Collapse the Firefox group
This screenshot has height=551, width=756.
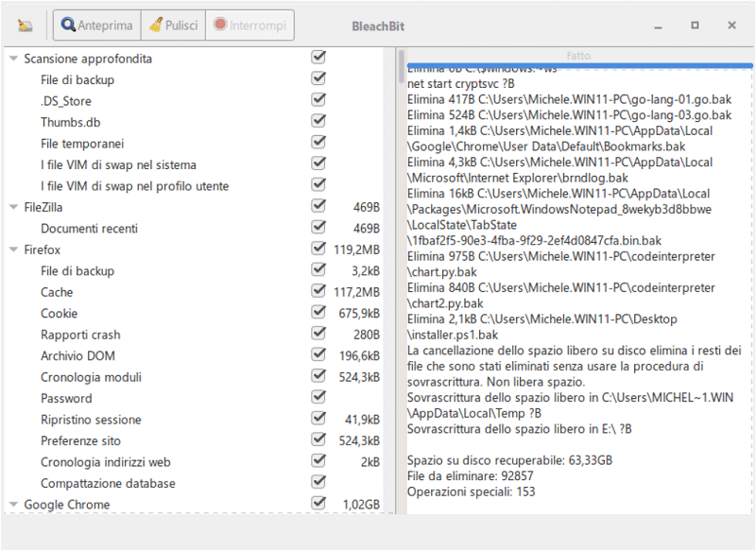pyautogui.click(x=13, y=250)
